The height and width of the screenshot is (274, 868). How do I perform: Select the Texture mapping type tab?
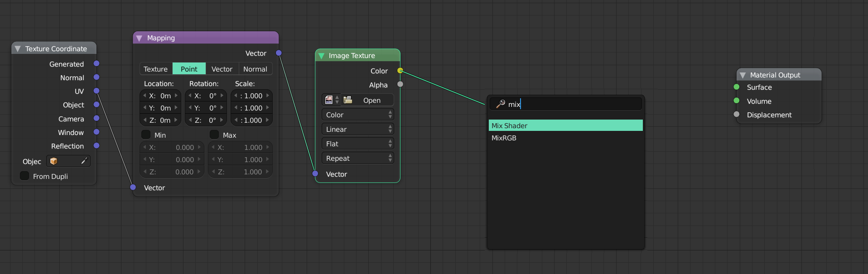point(156,69)
